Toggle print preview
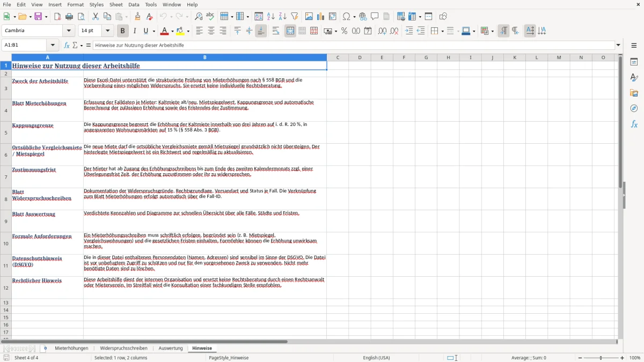 click(81, 17)
